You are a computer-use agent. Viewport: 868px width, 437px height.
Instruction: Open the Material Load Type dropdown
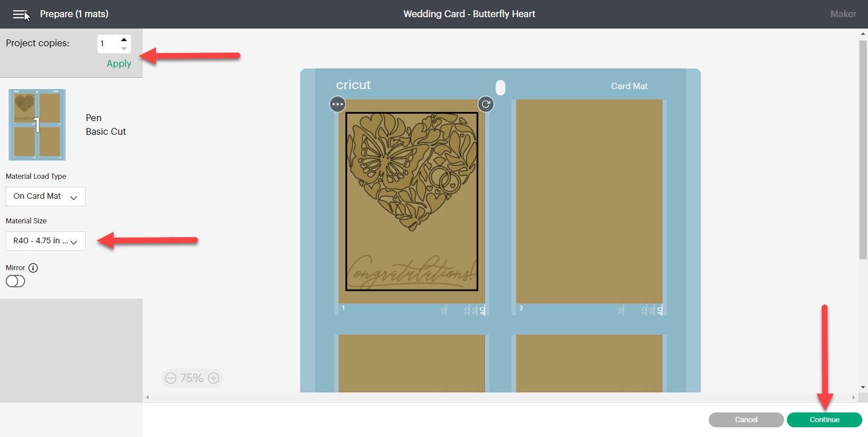46,197
